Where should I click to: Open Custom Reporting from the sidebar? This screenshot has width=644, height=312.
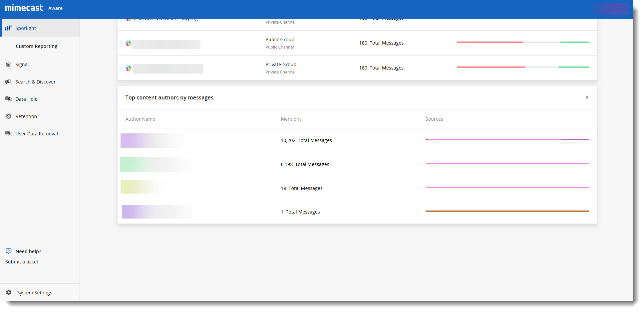click(36, 46)
